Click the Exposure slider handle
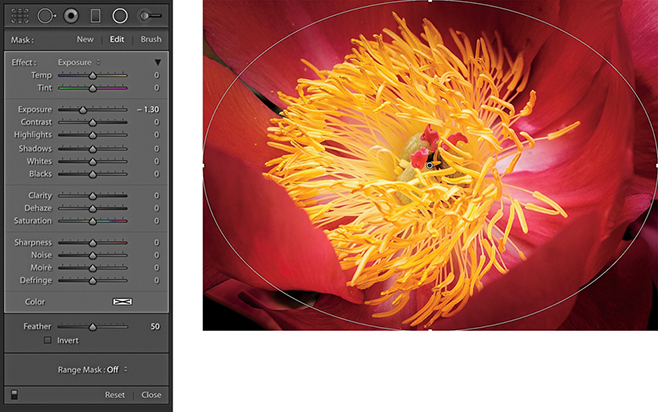The height and width of the screenshot is (412, 658). [x=83, y=109]
